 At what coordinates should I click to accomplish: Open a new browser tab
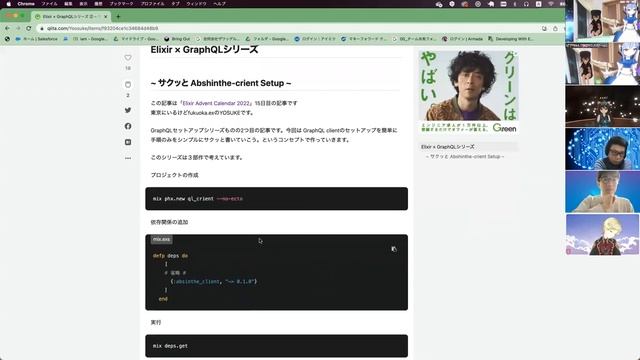118,17
